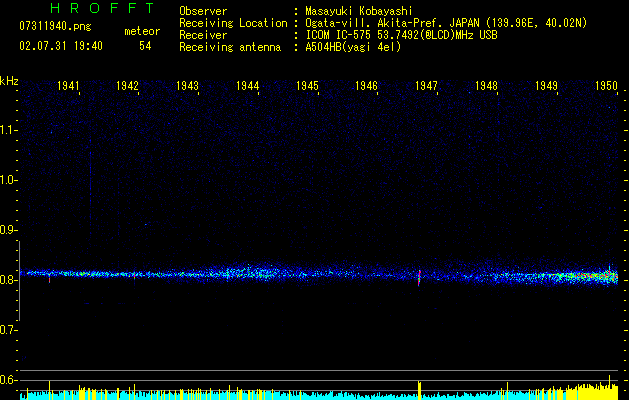Click the 1946 time axis marker
This screenshot has height=400, width=629.
coord(366,86)
